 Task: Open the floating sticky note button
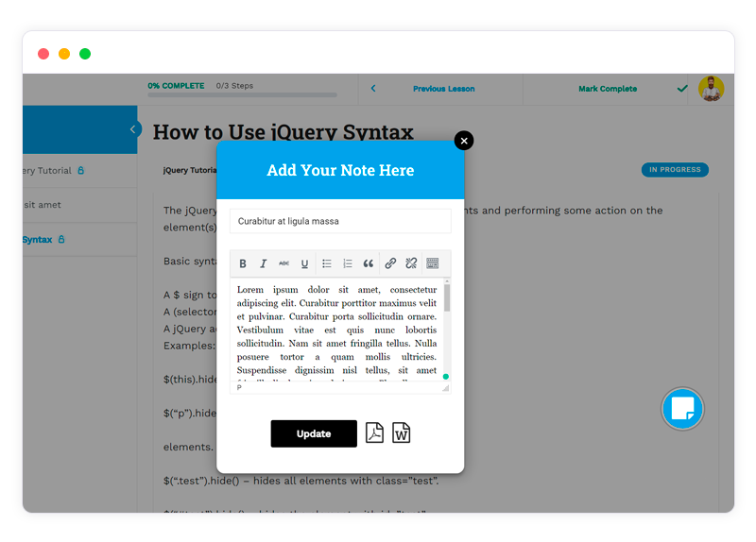(x=682, y=409)
